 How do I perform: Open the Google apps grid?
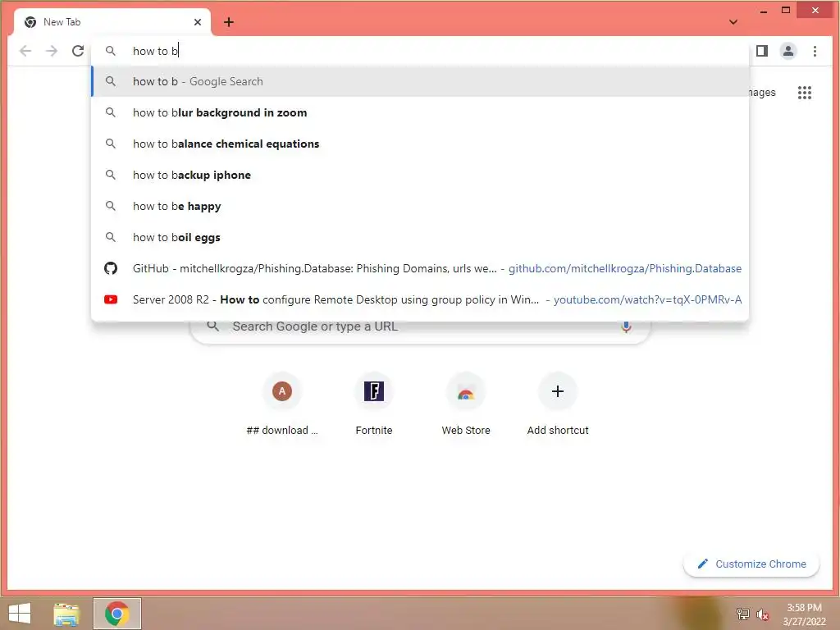click(805, 93)
